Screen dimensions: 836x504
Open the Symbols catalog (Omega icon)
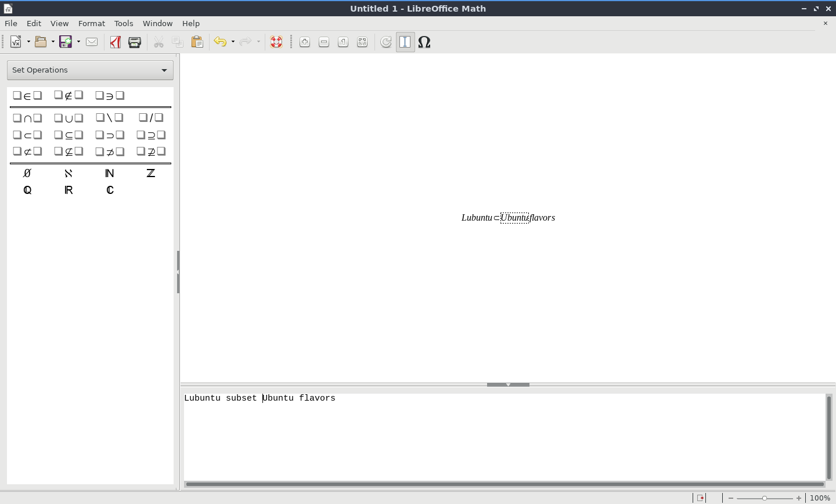tap(424, 42)
